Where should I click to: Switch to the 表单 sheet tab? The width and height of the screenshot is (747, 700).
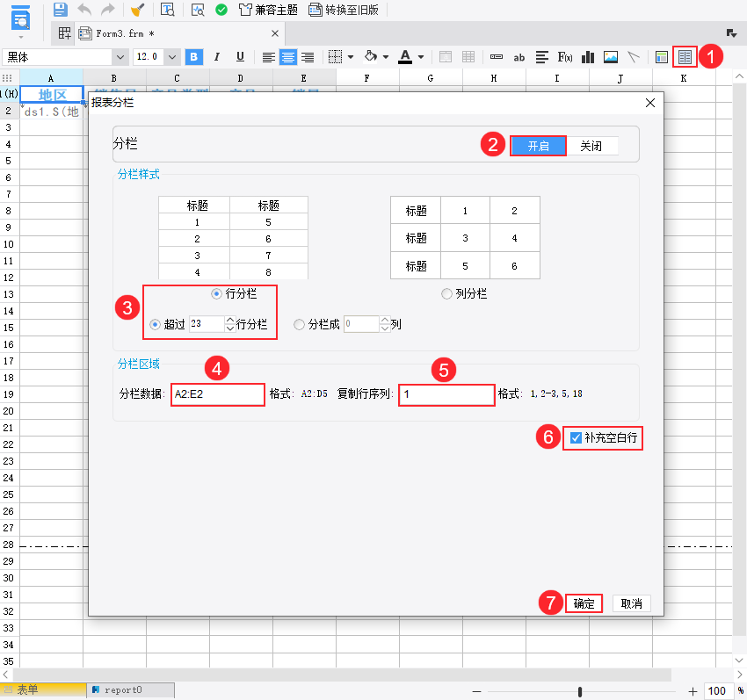(x=43, y=689)
